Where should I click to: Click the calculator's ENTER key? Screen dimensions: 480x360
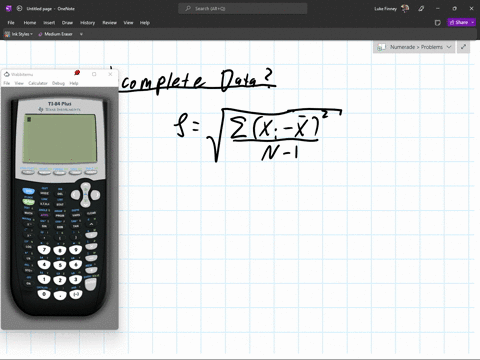pyautogui.click(x=91, y=284)
